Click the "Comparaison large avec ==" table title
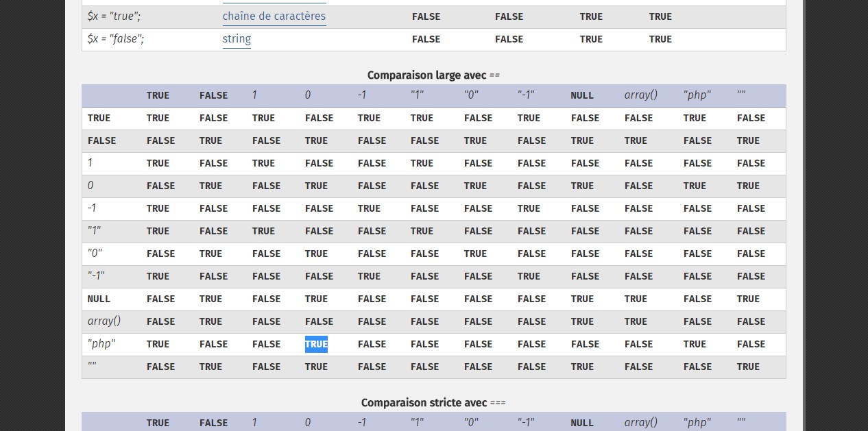The width and height of the screenshot is (868, 431). pos(433,75)
